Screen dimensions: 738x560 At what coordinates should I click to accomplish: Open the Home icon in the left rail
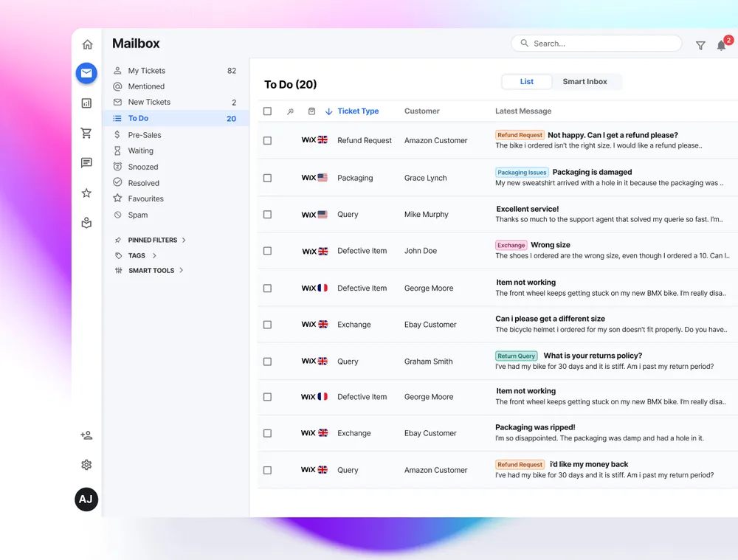pos(86,44)
